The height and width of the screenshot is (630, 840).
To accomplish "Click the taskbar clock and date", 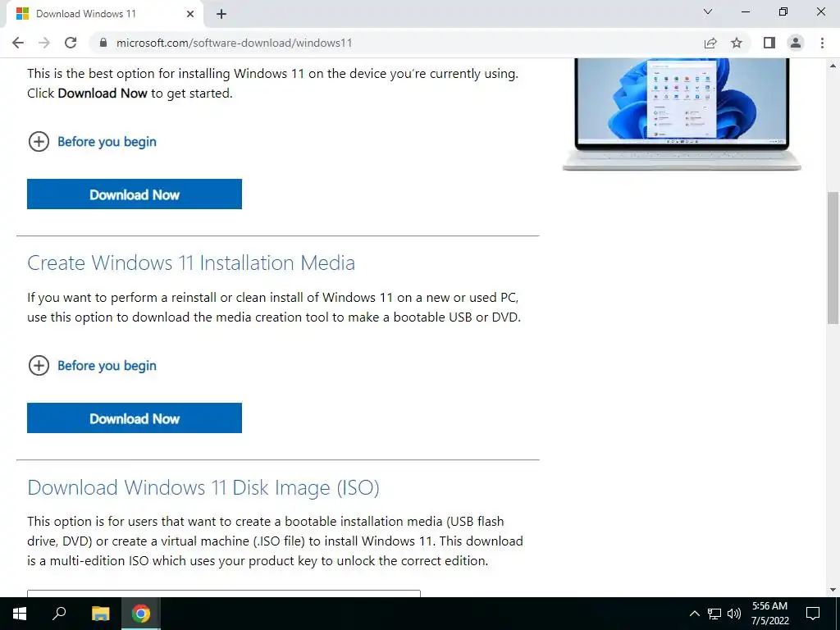I will pos(769,614).
